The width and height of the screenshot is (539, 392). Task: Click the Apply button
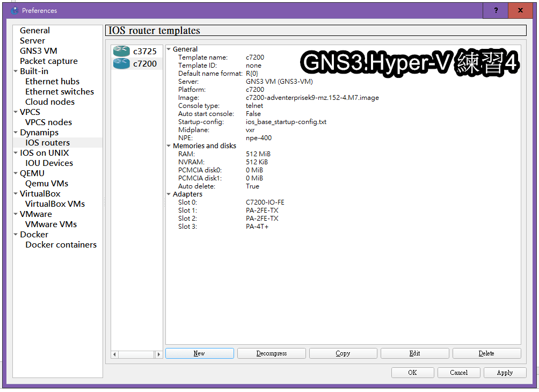505,373
